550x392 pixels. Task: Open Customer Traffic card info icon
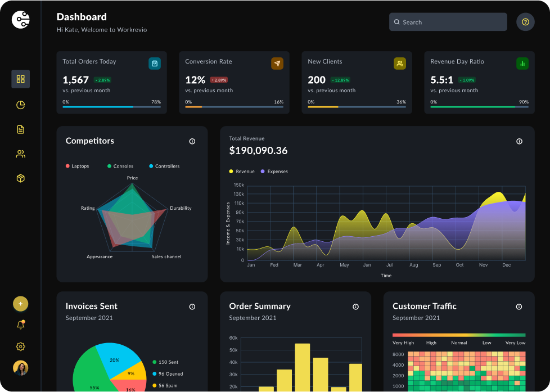519,307
